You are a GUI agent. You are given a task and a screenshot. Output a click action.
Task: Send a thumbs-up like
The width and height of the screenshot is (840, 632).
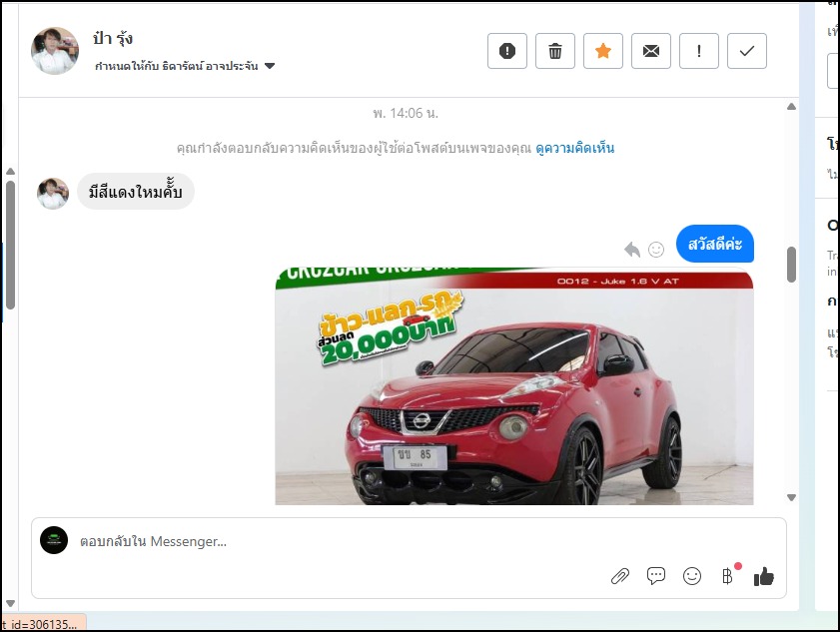click(x=763, y=576)
